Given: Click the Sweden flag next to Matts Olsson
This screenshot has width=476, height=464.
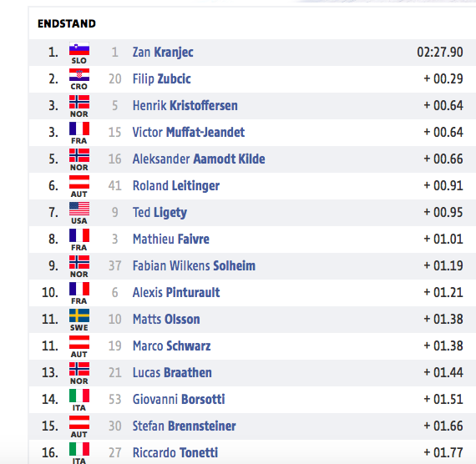Looking at the screenshot, I should (79, 315).
